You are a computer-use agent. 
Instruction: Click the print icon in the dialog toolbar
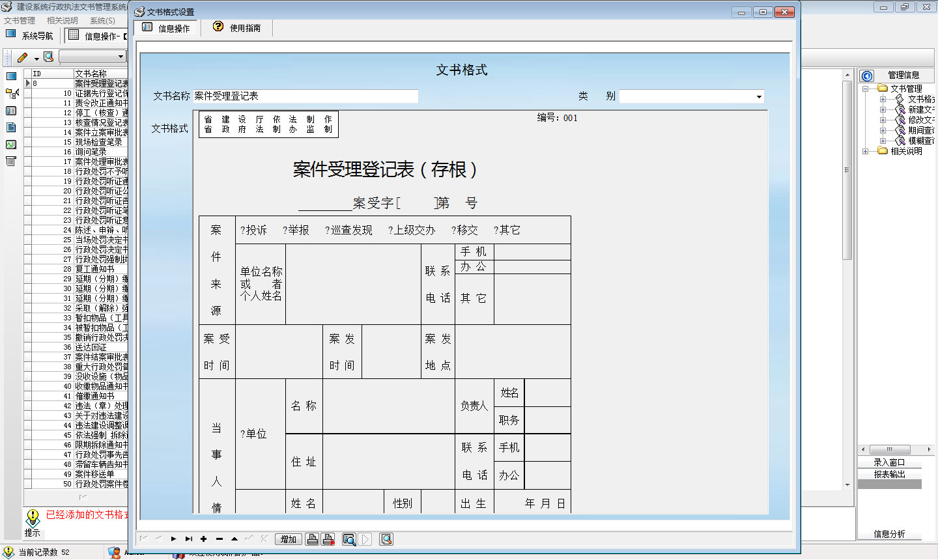[x=313, y=539]
